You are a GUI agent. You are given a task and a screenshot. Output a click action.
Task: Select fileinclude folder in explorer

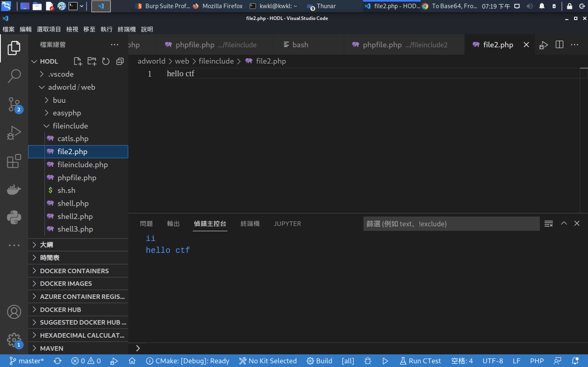(x=70, y=126)
